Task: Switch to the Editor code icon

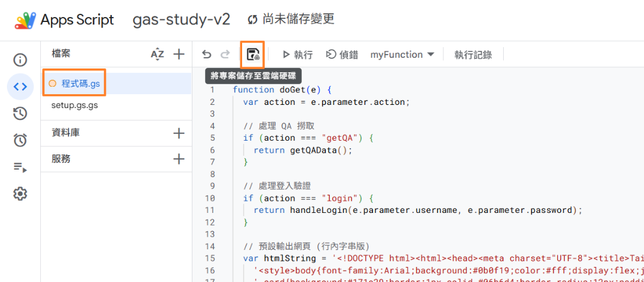Action: (x=20, y=87)
